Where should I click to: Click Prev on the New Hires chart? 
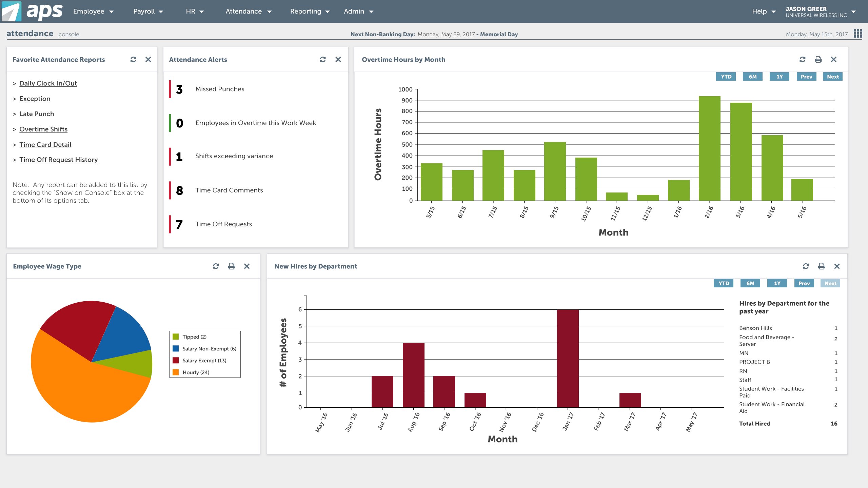point(804,283)
